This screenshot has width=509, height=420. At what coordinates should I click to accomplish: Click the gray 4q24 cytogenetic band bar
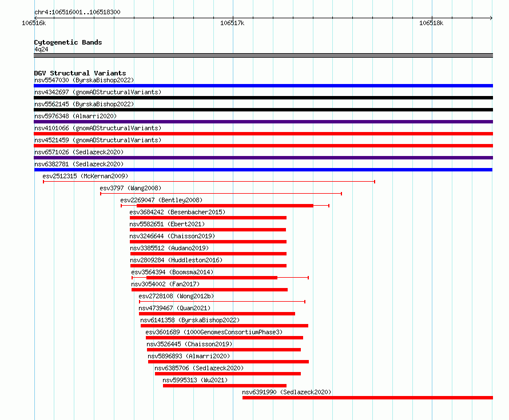pyautogui.click(x=263, y=55)
